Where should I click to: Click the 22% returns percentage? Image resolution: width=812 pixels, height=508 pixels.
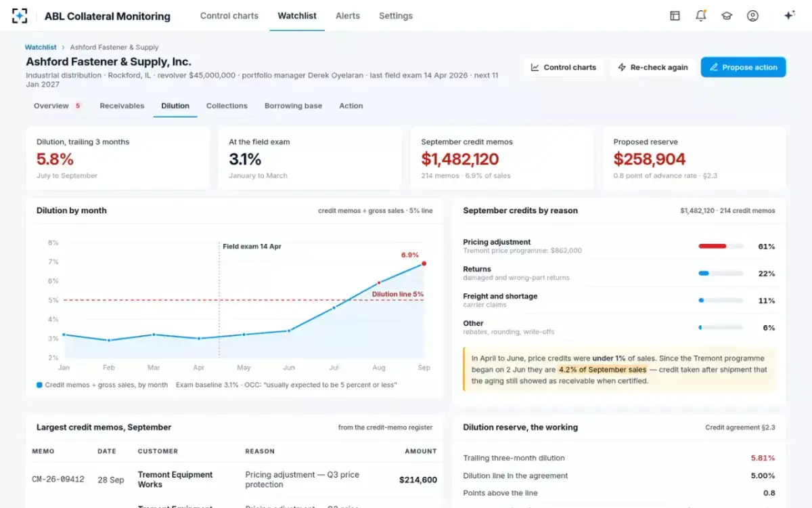coord(767,274)
